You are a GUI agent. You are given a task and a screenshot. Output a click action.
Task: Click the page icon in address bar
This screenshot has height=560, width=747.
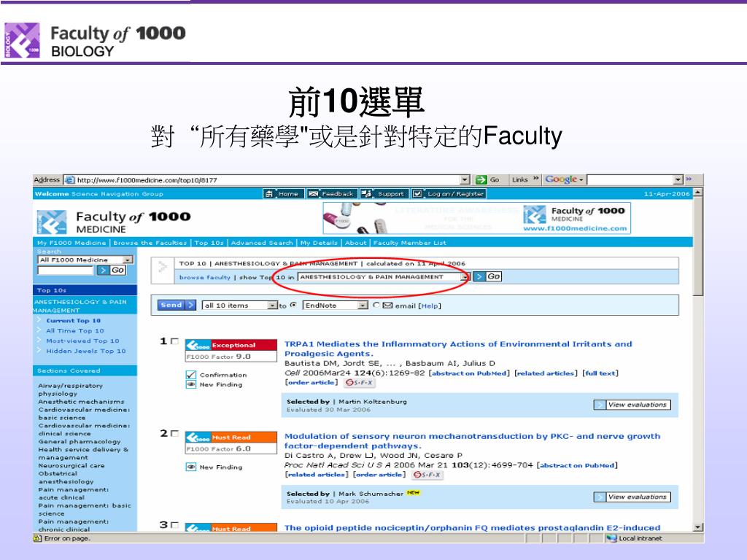coord(69,180)
